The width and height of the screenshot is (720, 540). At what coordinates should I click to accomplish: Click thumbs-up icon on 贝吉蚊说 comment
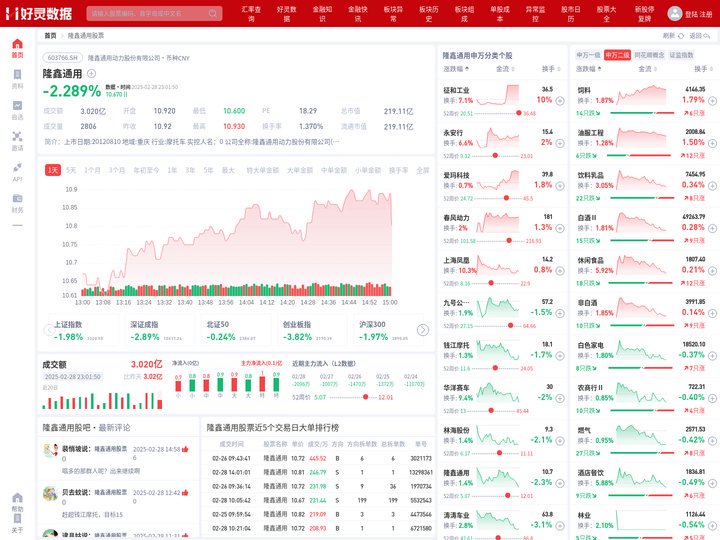pos(185,492)
